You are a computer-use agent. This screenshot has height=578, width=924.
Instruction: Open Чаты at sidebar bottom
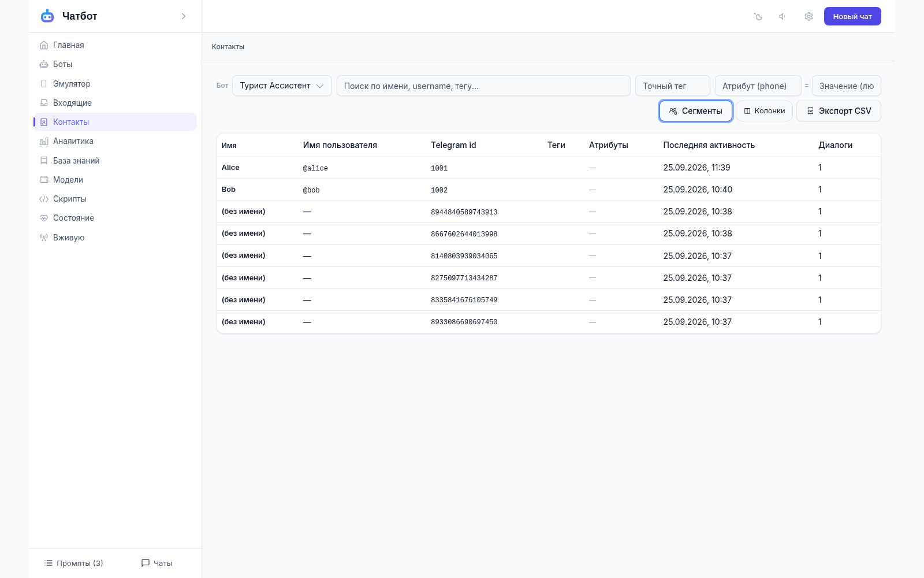point(157,563)
